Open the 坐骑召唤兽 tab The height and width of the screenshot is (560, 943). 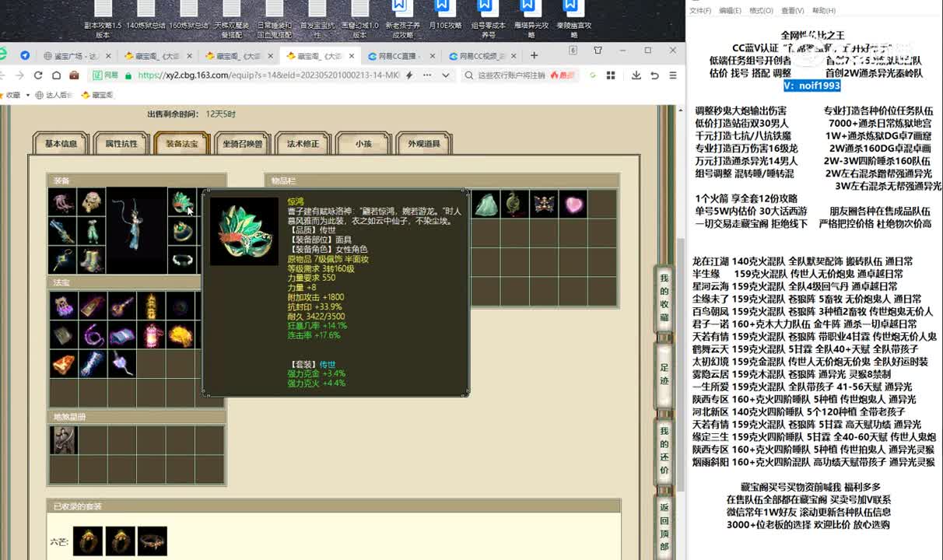point(242,143)
